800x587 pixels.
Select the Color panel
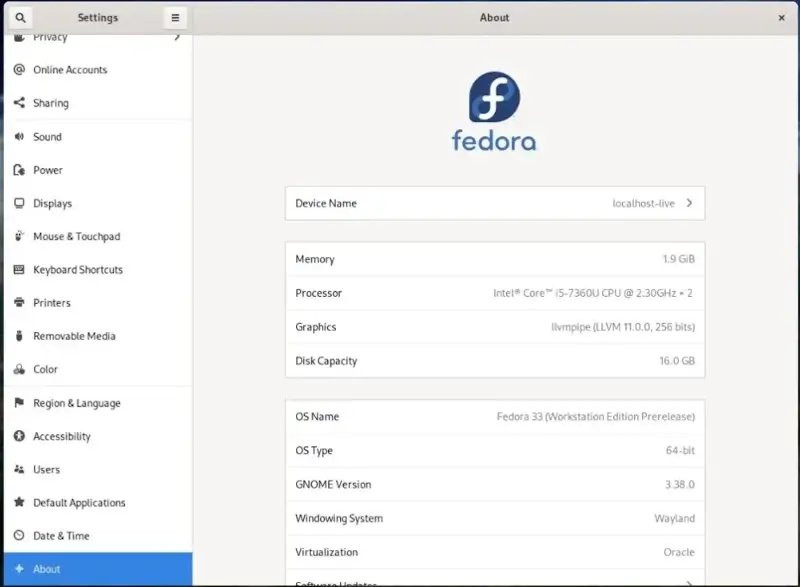tap(98, 369)
